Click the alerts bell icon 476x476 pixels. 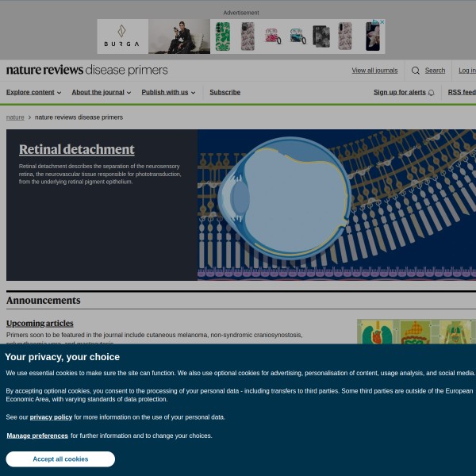coord(431,93)
